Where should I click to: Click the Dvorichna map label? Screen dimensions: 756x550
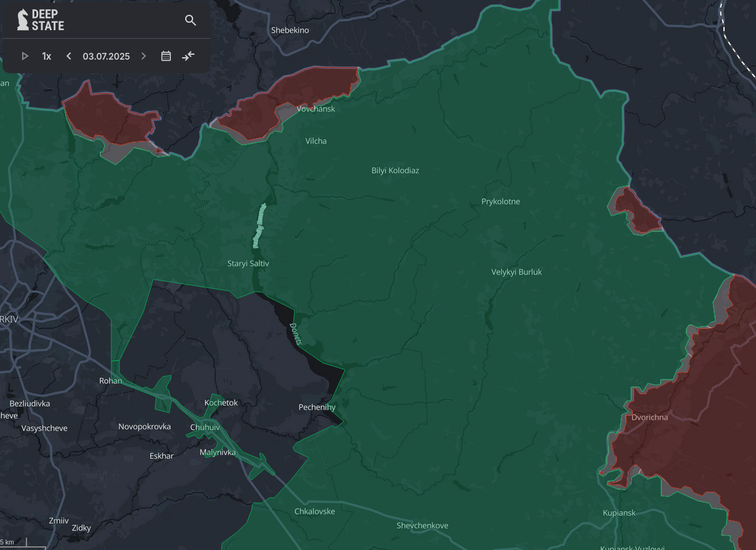(650, 417)
